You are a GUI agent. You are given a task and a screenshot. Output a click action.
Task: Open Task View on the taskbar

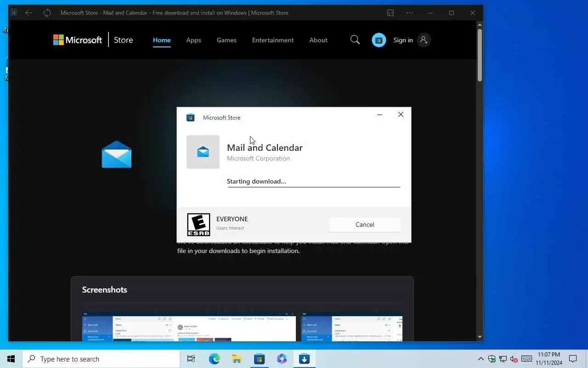(191, 359)
